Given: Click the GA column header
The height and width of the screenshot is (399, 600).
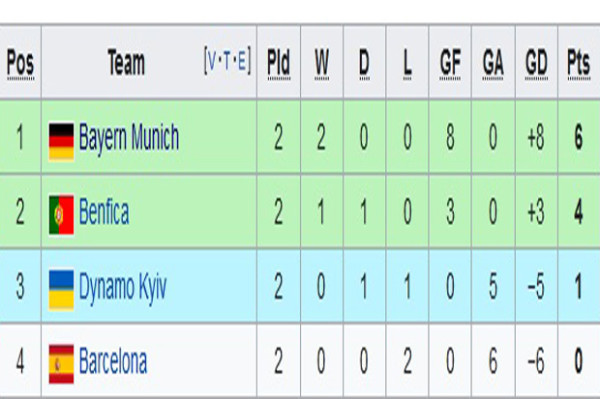Looking at the screenshot, I should [x=493, y=63].
